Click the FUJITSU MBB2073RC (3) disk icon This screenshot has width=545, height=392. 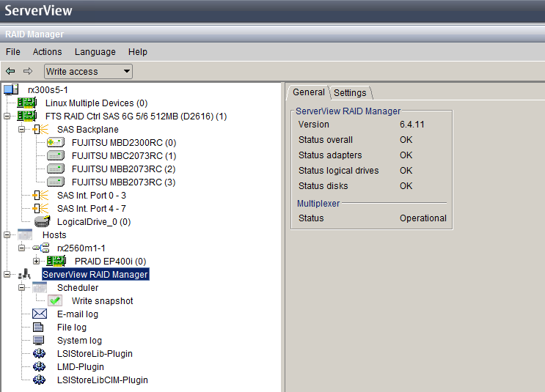[56, 182]
